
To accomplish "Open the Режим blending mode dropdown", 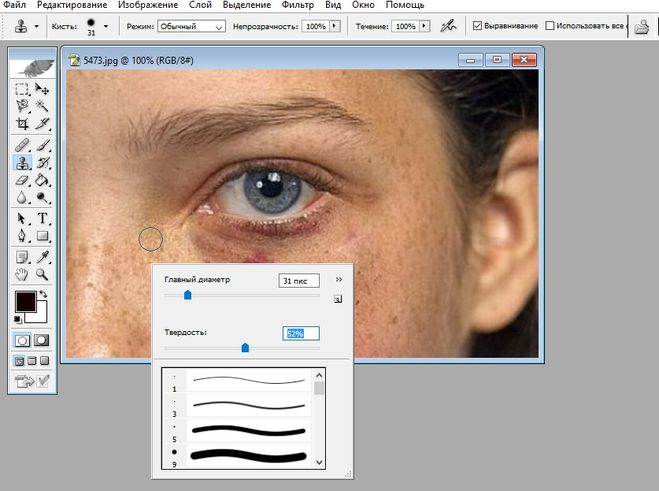I will pyautogui.click(x=192, y=25).
